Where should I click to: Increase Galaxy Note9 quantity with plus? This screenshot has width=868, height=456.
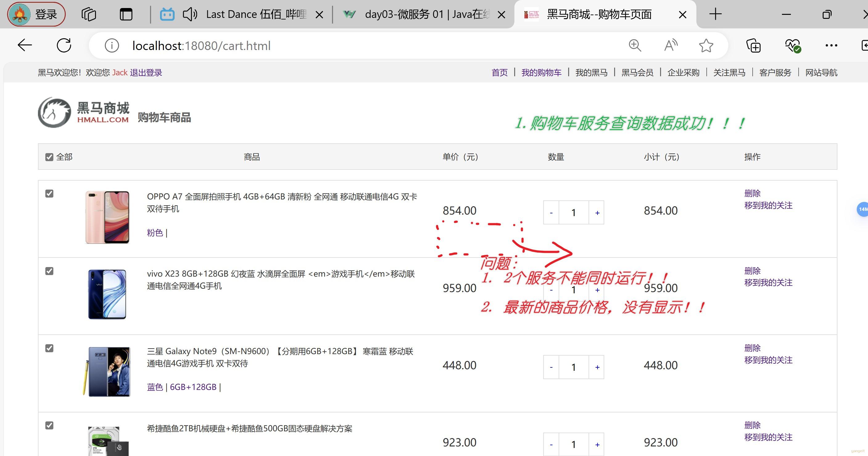pyautogui.click(x=597, y=367)
